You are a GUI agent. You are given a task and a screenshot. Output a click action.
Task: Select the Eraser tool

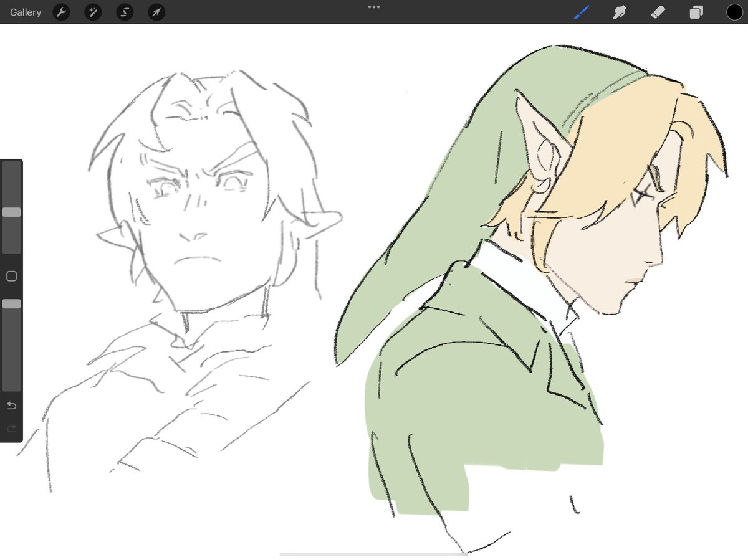pos(658,12)
